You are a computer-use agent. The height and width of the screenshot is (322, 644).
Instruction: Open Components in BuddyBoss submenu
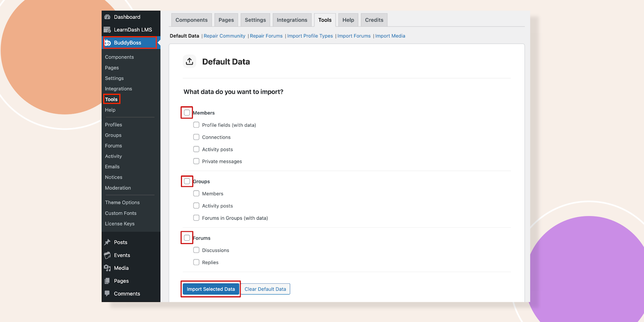pos(120,57)
